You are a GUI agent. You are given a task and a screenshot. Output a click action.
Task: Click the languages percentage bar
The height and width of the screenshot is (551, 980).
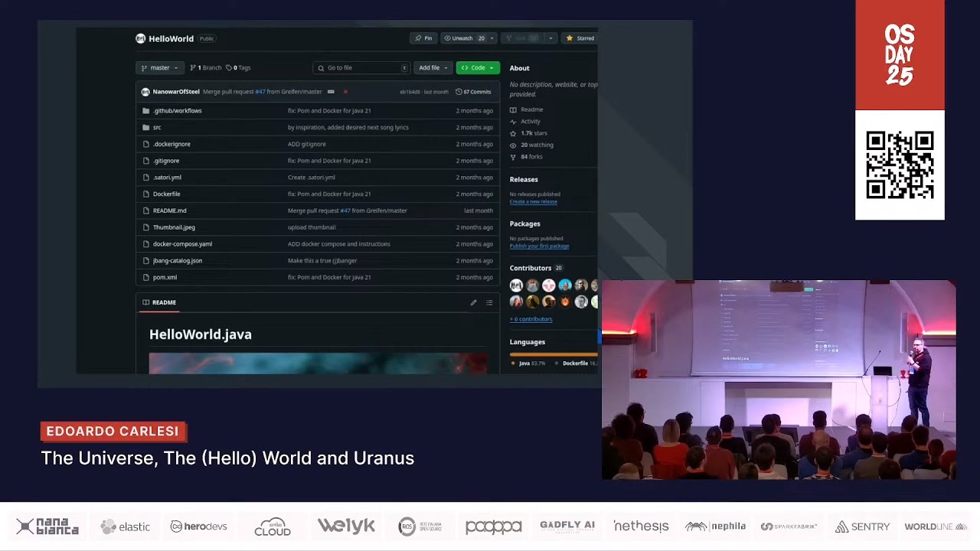pos(554,354)
